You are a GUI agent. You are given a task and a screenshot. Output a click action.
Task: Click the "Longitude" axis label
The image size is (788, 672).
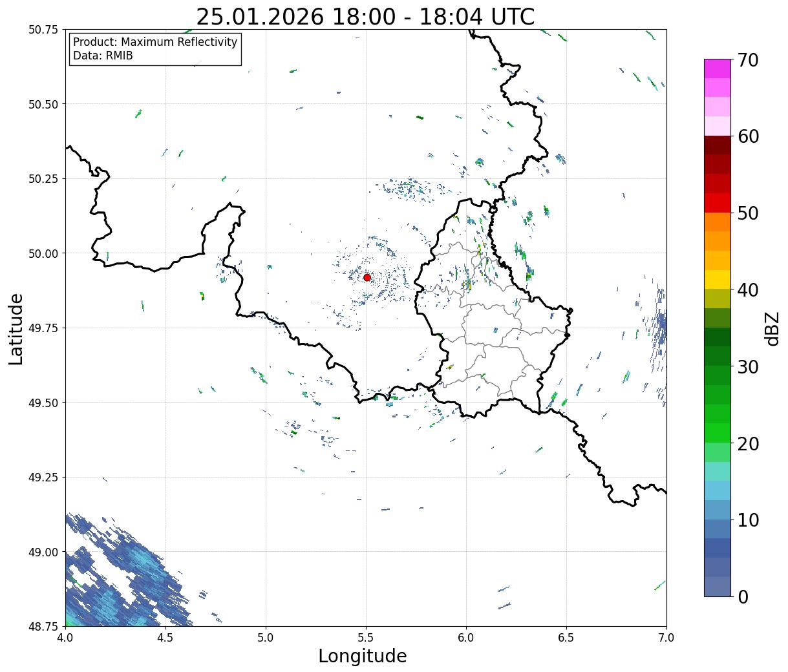coord(363,656)
